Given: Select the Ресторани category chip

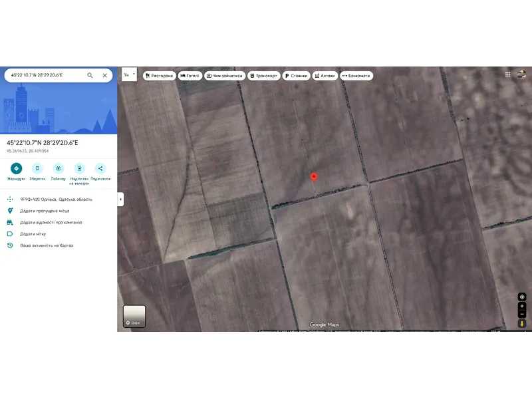Looking at the screenshot, I should coord(159,76).
